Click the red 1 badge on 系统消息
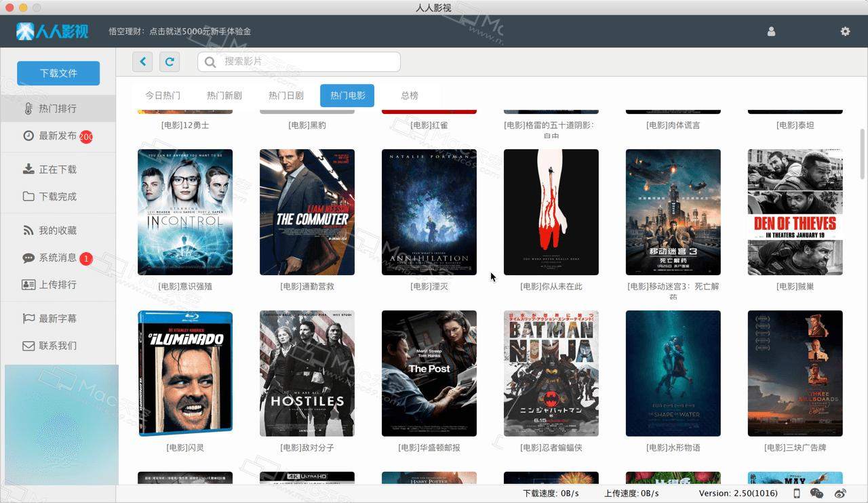Screen dimensions: 868x503 point(85,258)
